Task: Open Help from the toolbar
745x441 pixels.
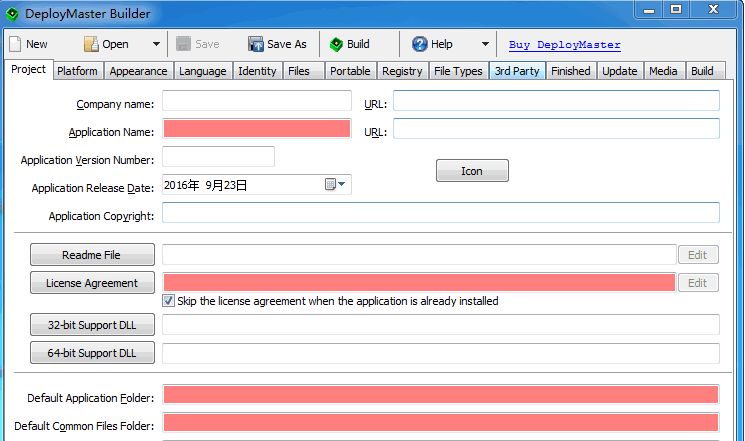Action: click(432, 44)
